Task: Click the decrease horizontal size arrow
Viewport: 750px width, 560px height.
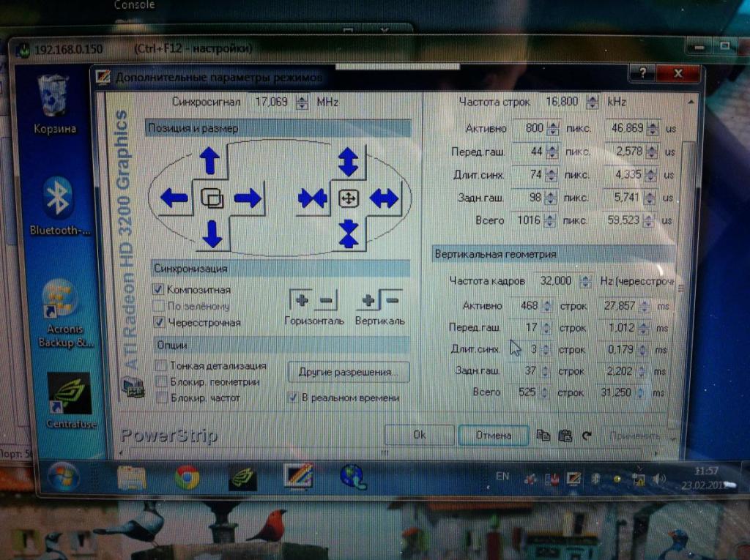Action: point(313,198)
